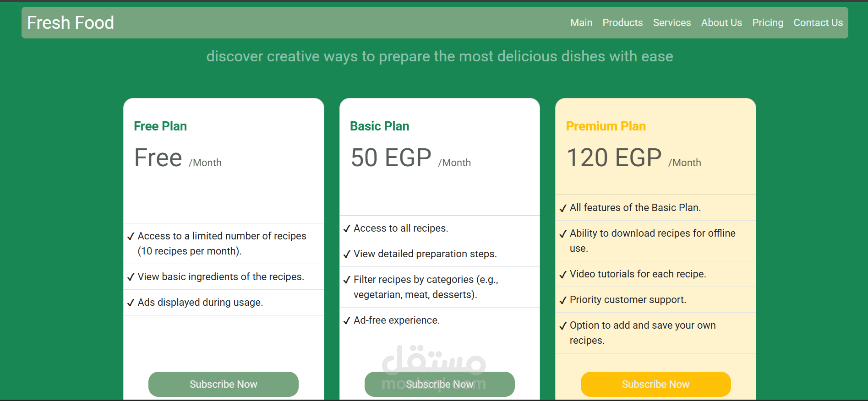Click checkmark beside 'Ad-free experience'

click(x=347, y=320)
